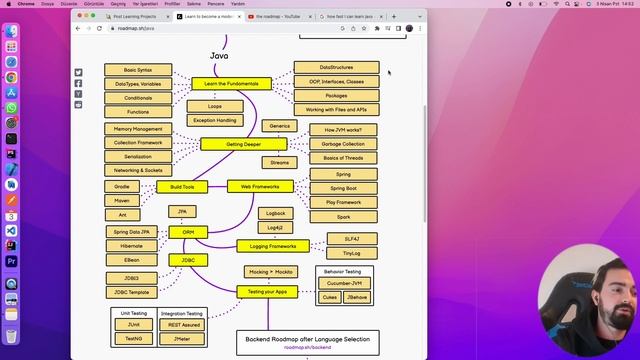Open IntelliJ IDEA from the dock
640x360 pixels.
point(11,246)
